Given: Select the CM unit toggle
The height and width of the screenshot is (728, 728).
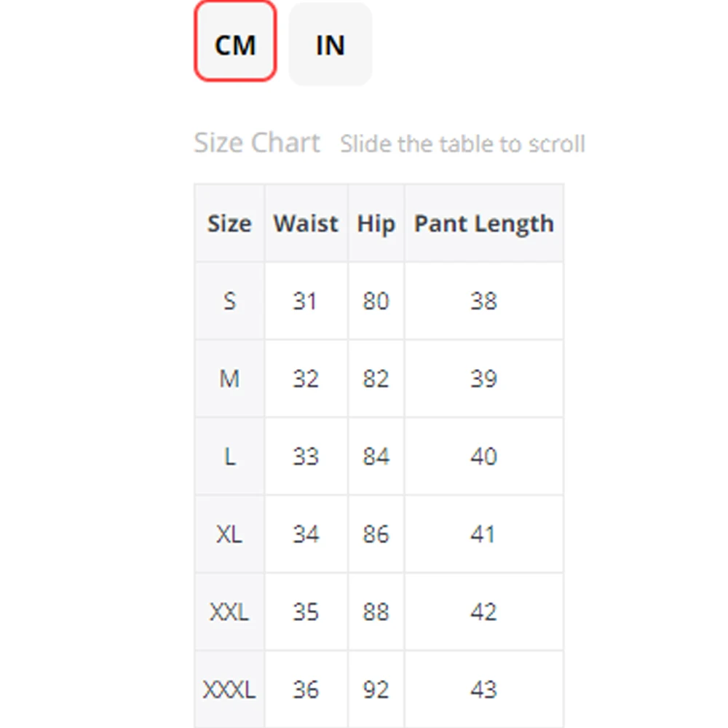Looking at the screenshot, I should (235, 44).
